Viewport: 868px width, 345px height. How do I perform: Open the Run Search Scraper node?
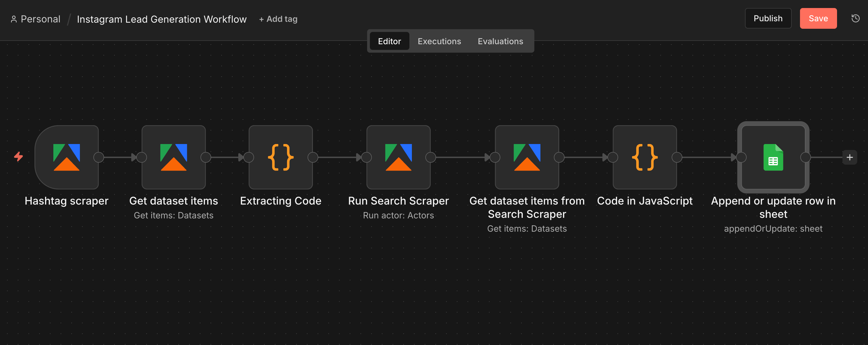398,157
